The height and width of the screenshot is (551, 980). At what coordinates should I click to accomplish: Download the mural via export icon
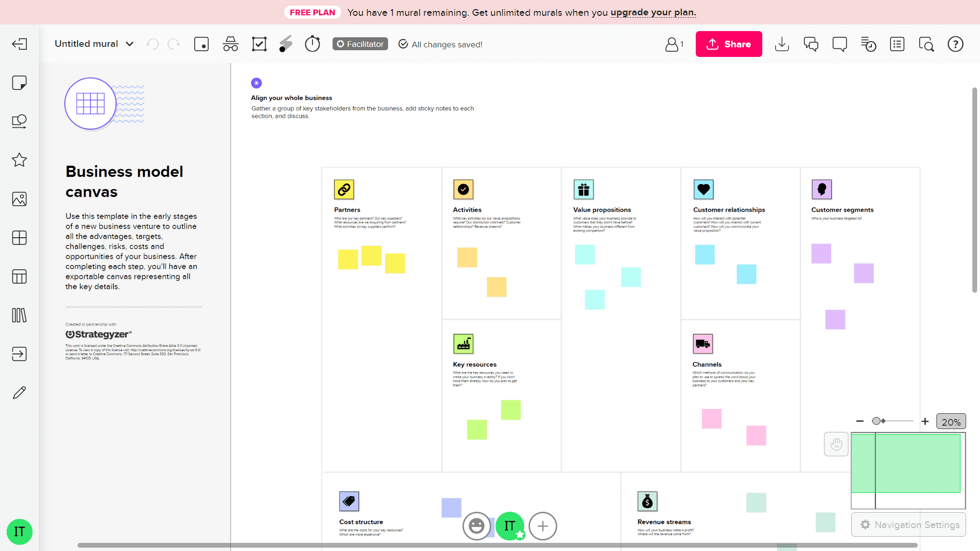coord(781,44)
